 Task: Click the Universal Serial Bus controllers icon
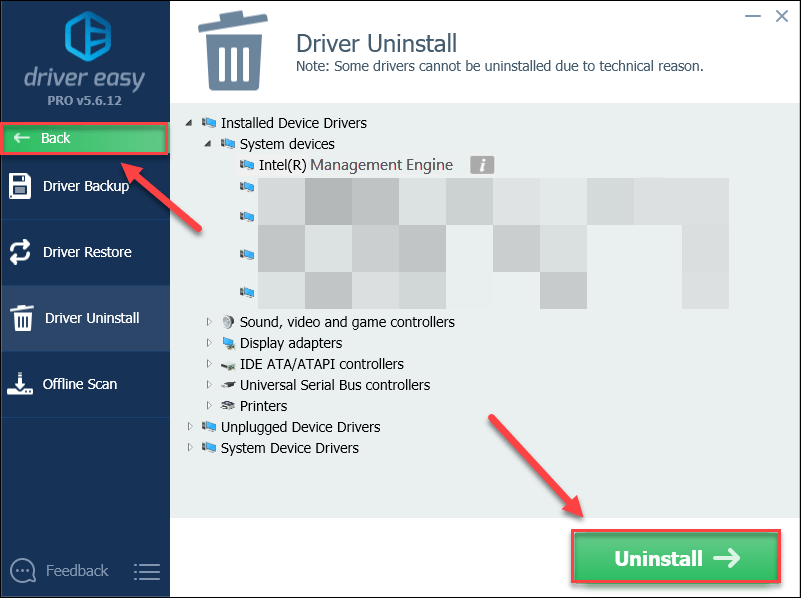[228, 385]
